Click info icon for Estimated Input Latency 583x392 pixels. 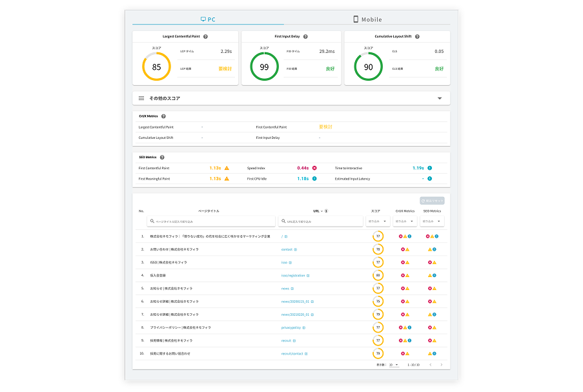430,179
